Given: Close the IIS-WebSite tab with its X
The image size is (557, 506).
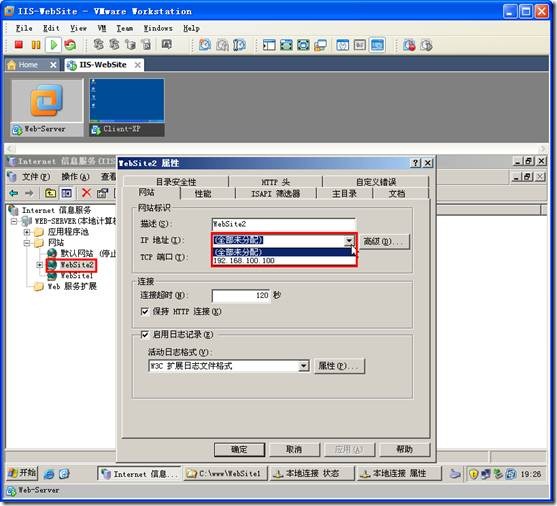Looking at the screenshot, I should click(x=138, y=65).
